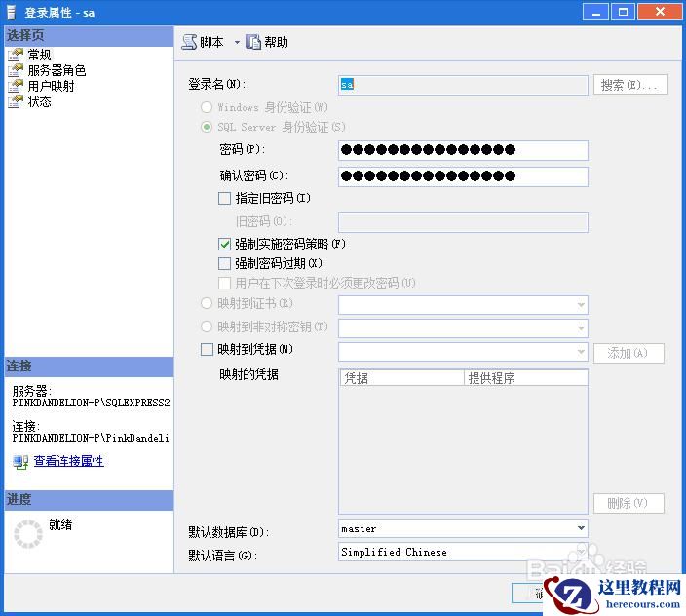The height and width of the screenshot is (616, 686).
Task: Click the view connection properties icon
Action: (x=20, y=462)
